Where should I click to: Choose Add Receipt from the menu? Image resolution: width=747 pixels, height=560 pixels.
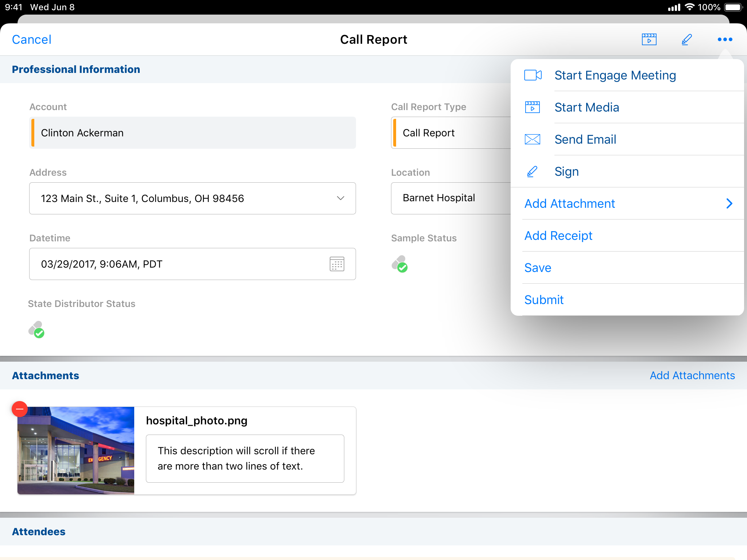coord(558,236)
